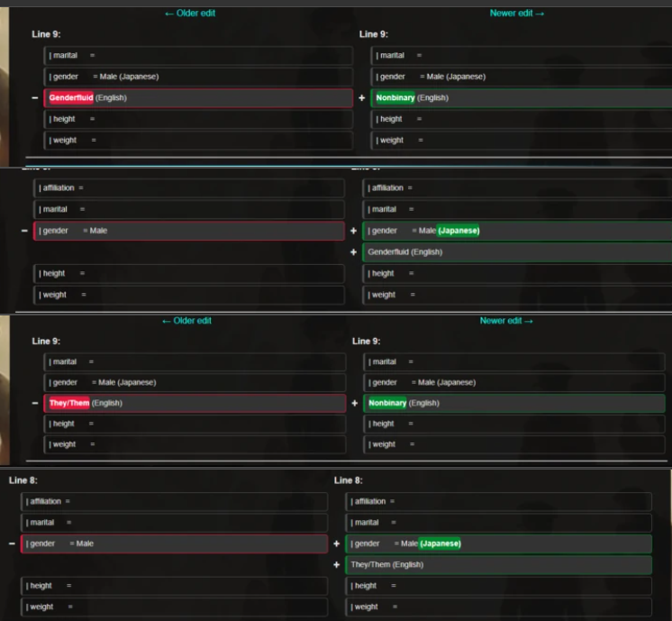Select the red highlighted Genderfluid text
The image size is (672, 621).
pyautogui.click(x=71, y=97)
